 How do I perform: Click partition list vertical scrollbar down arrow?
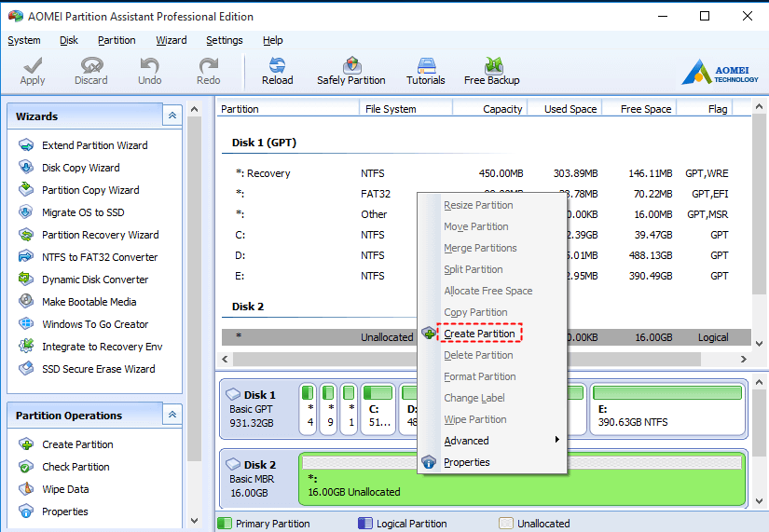pos(759,344)
